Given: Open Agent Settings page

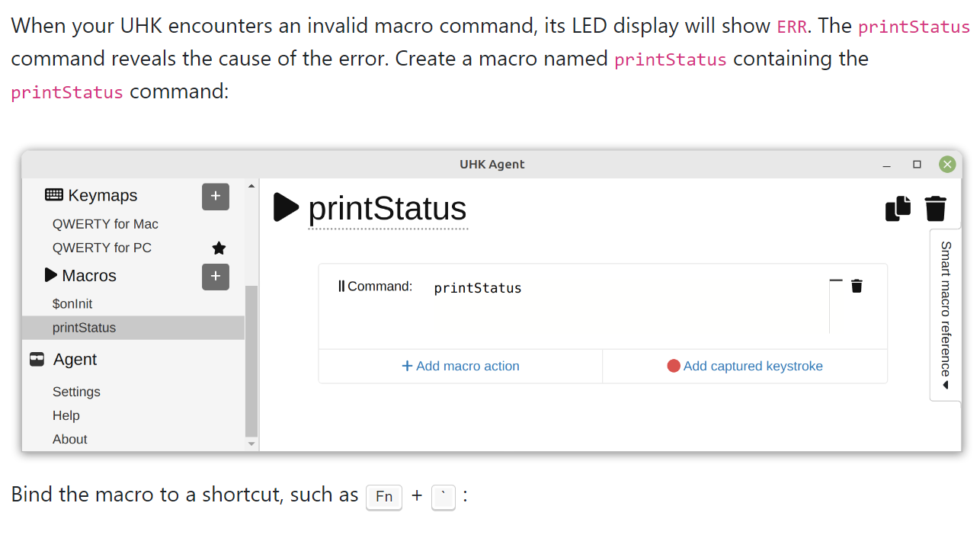Looking at the screenshot, I should click(x=76, y=392).
